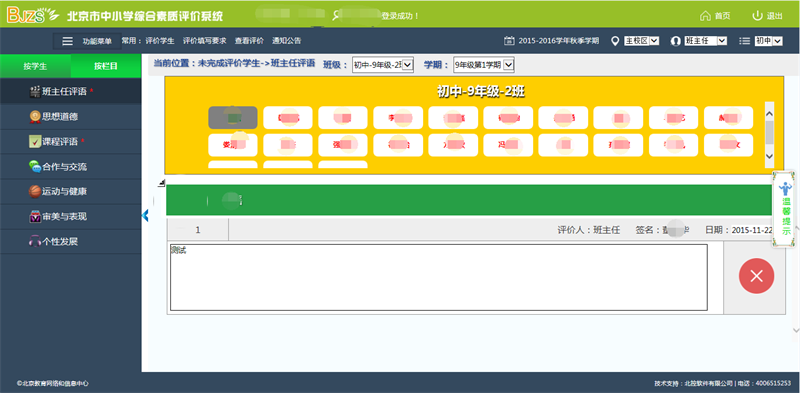This screenshot has width=800, height=393.
Task: Open the 评价学生 link
Action: pyautogui.click(x=160, y=41)
